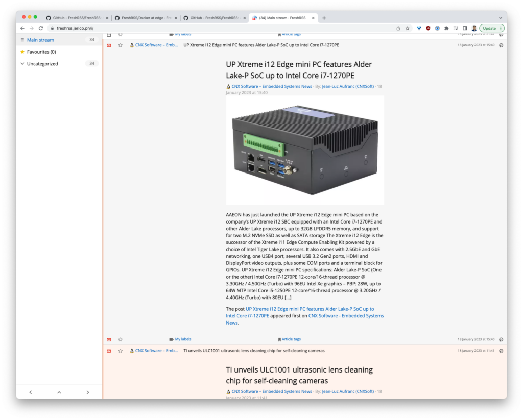523x420 pixels.
Task: Jump to the next article using right arrow
Action: coord(87,392)
